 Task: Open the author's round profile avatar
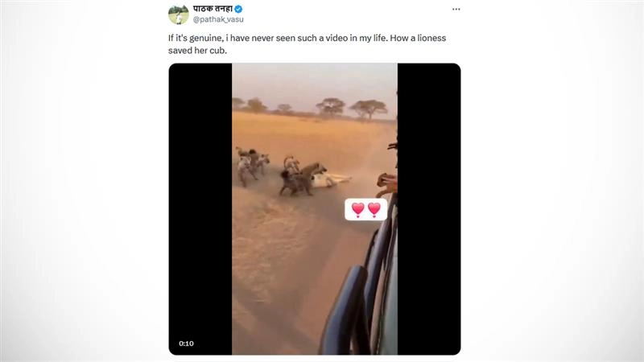(x=178, y=14)
